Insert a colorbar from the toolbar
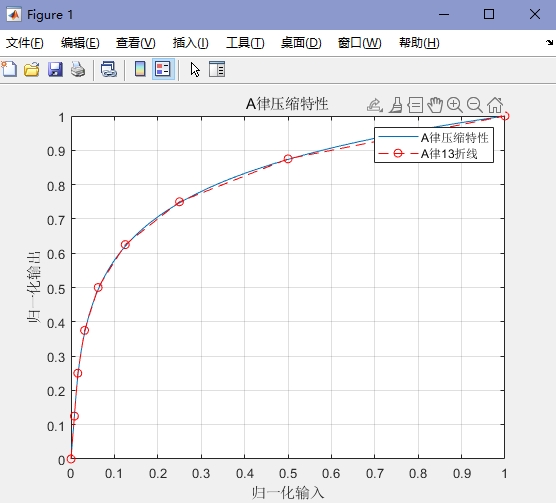 click(140, 69)
